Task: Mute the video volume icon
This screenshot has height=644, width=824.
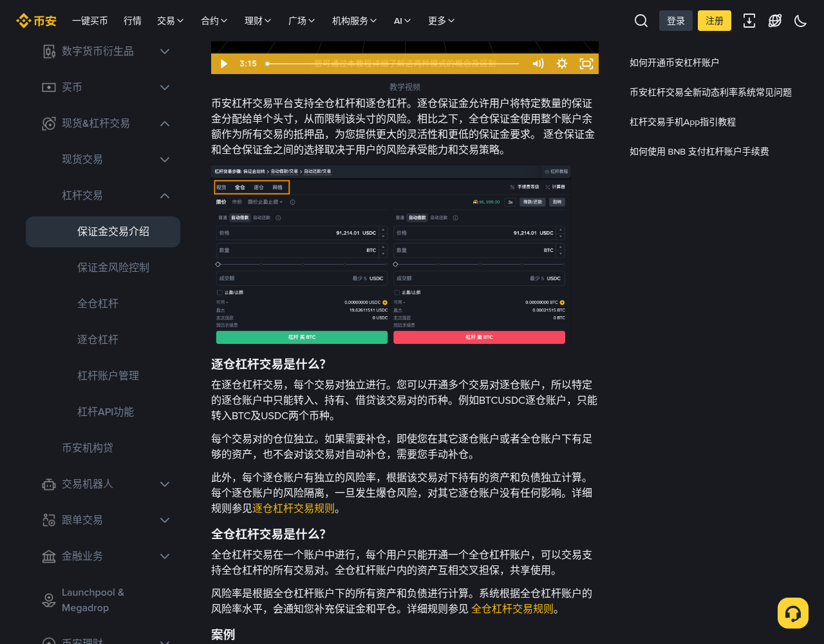Action: point(538,64)
